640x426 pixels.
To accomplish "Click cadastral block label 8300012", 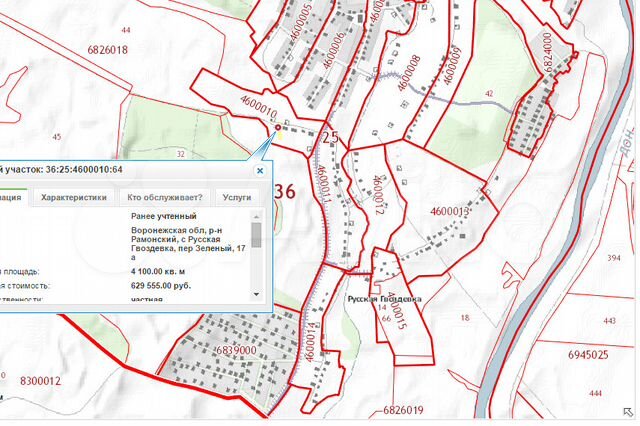I will pyautogui.click(x=40, y=380).
